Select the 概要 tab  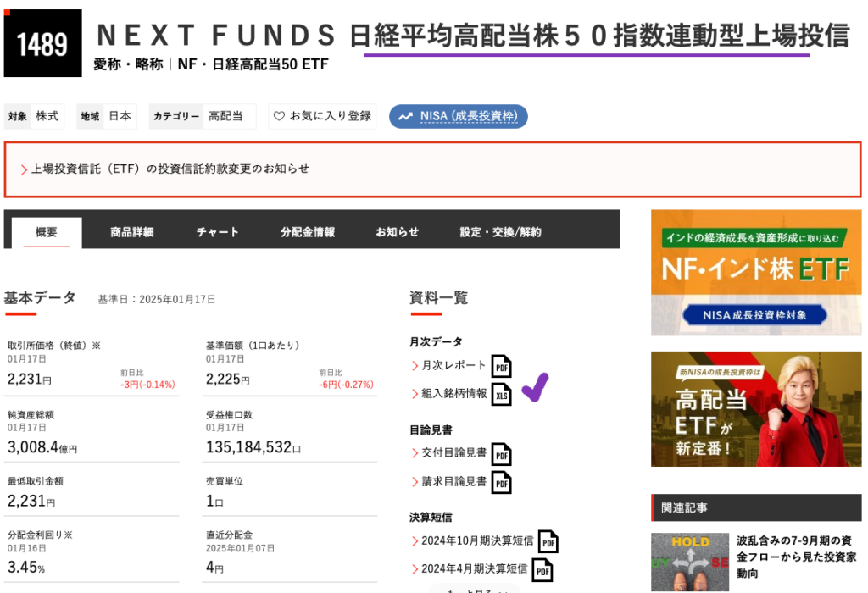click(x=47, y=232)
